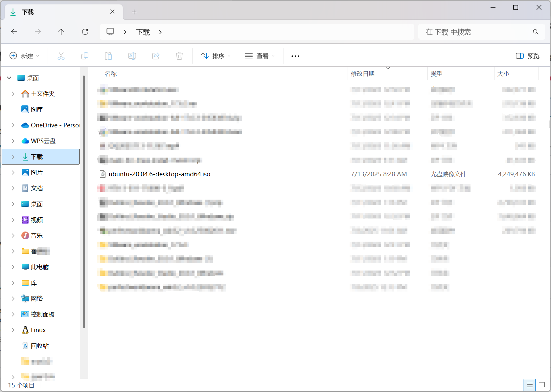Open the 查看 view dropdown
The image size is (551, 392).
point(260,56)
